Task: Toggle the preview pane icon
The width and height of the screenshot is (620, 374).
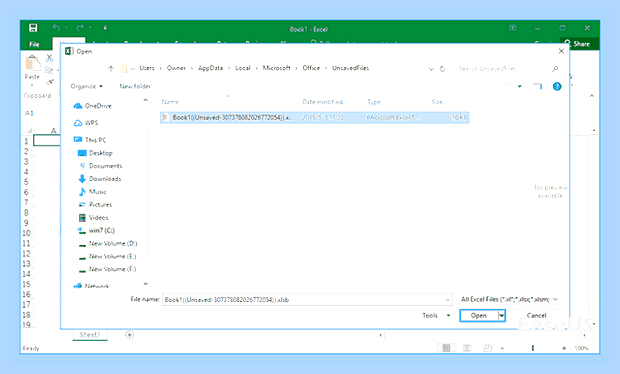Action: pyautogui.click(x=538, y=86)
